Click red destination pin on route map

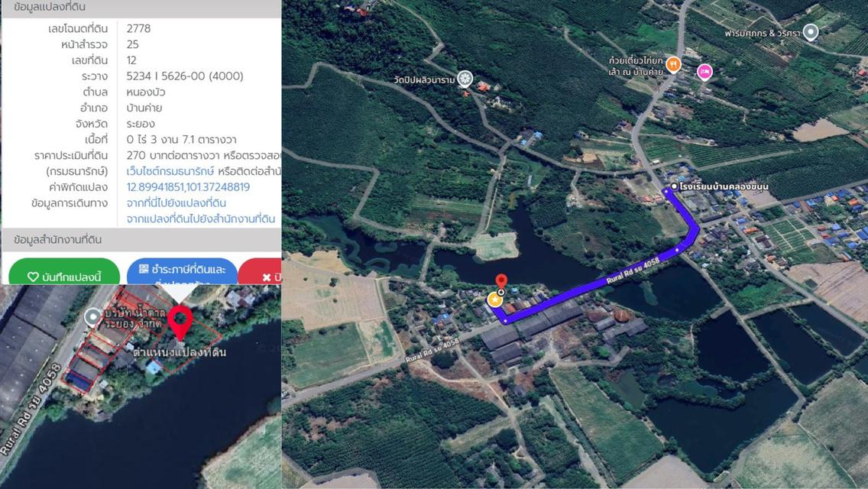coord(501,282)
